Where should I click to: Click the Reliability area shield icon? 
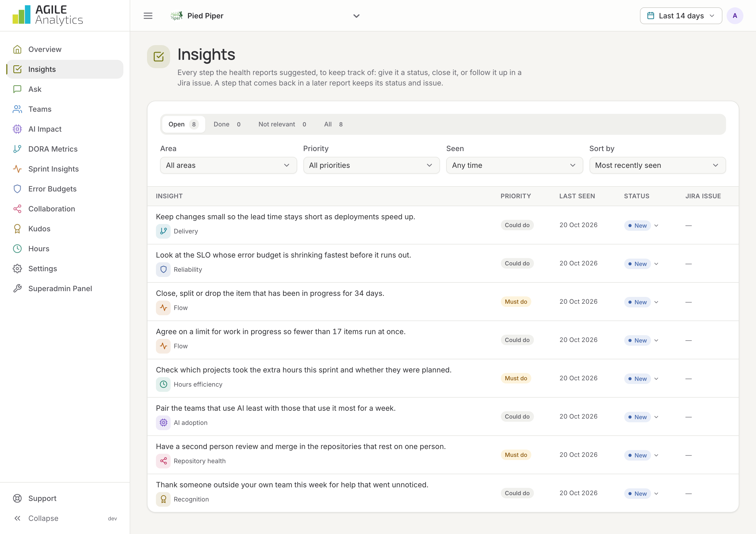tap(163, 269)
